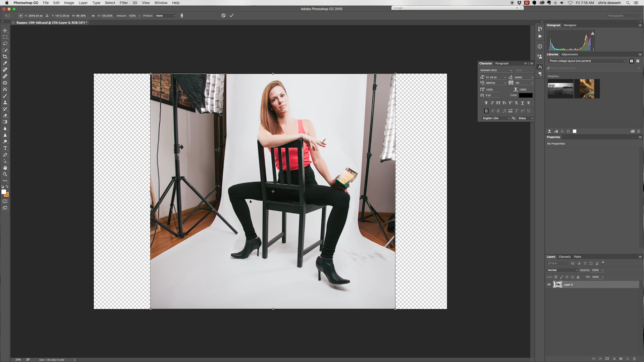The image size is (644, 362).
Task: Cancel the transform with the prohibit button
Action: point(223,15)
